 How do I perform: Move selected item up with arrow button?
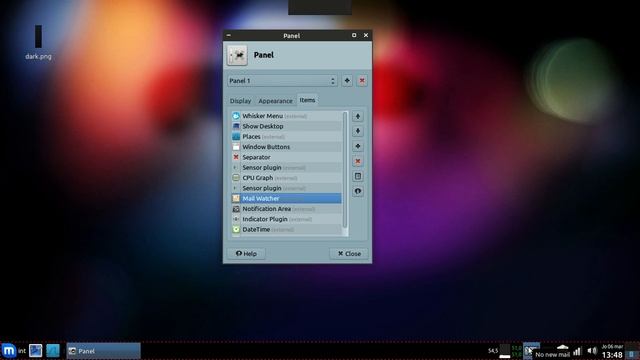point(358,116)
